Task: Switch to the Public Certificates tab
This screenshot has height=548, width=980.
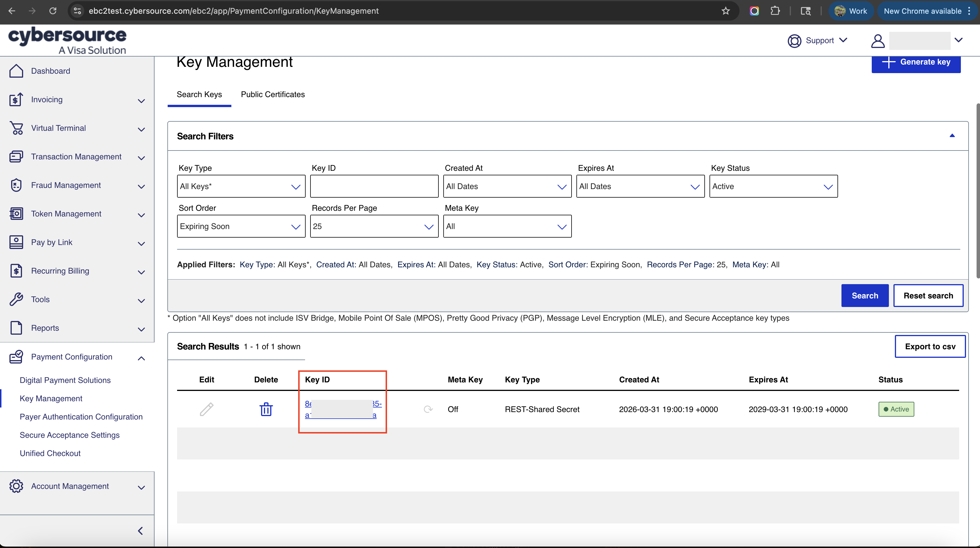Action: pyautogui.click(x=273, y=94)
